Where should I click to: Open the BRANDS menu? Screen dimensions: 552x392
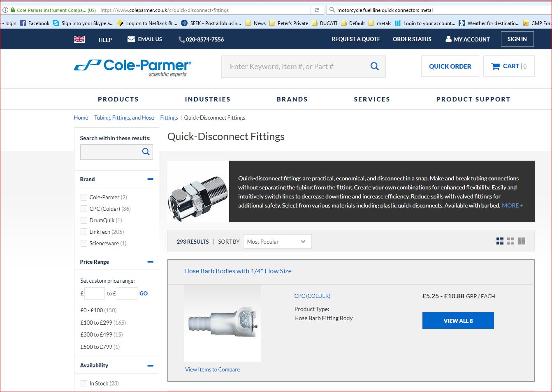[292, 99]
